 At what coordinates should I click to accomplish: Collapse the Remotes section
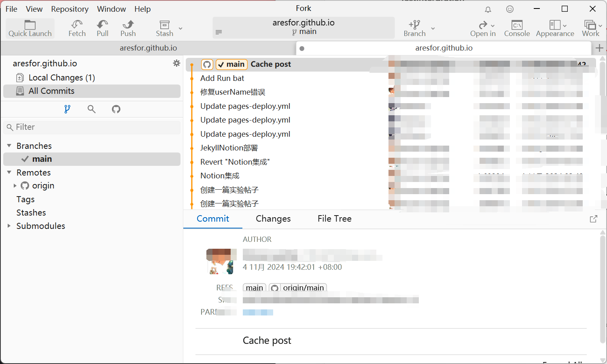(x=9, y=172)
